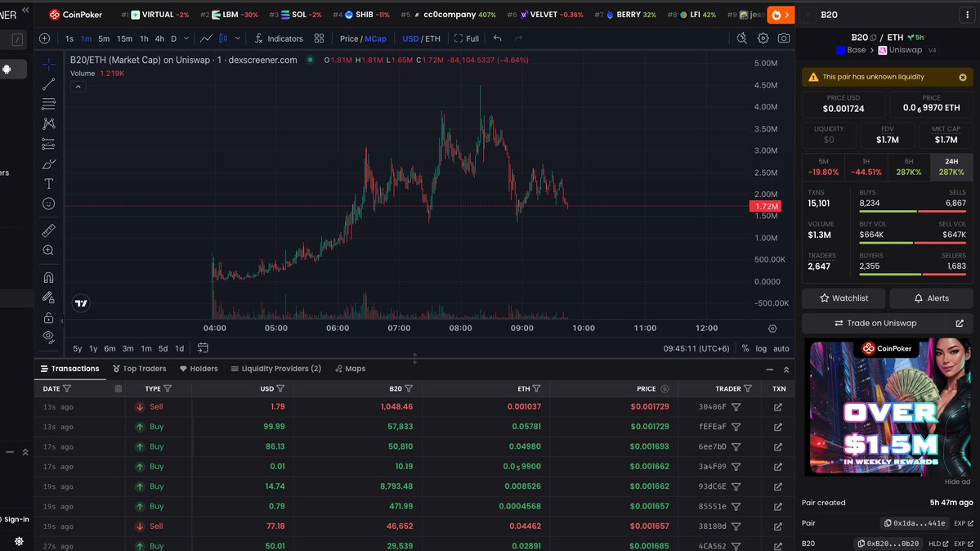The height and width of the screenshot is (551, 980).
Task: Set chart range to 5d
Action: coord(163,348)
